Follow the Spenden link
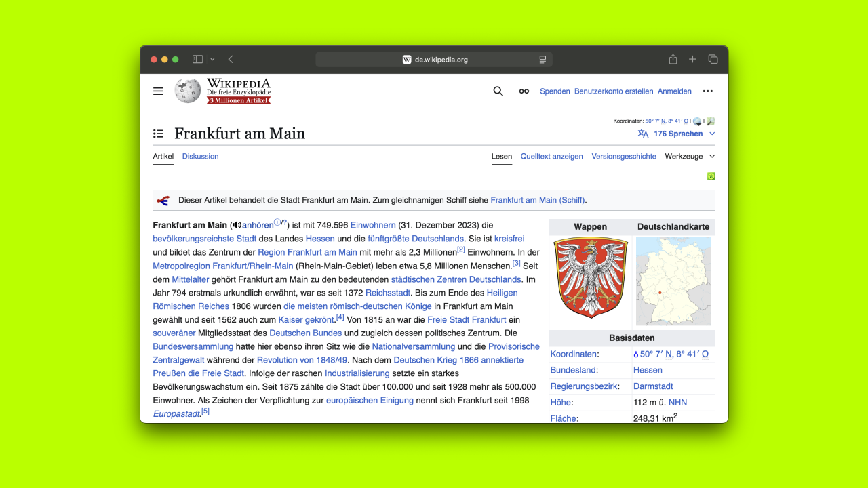The image size is (868, 488). [x=555, y=91]
